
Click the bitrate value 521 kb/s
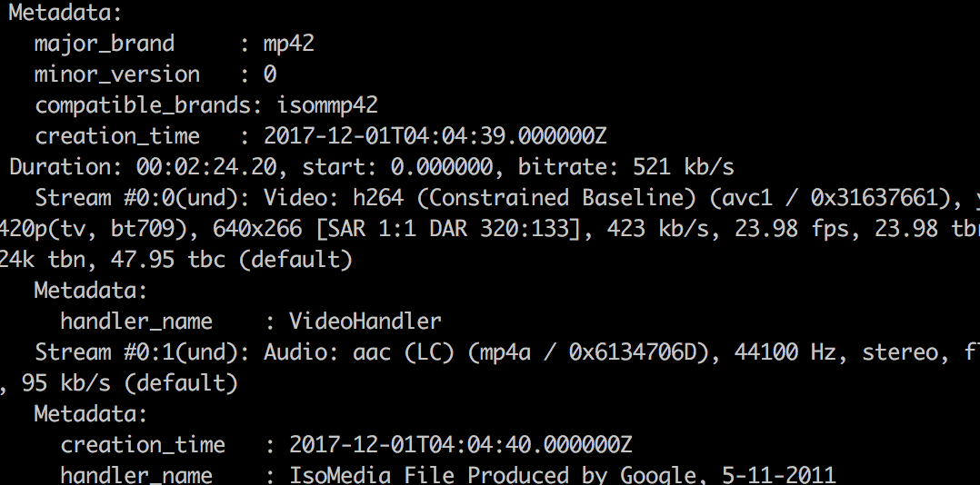(x=683, y=166)
